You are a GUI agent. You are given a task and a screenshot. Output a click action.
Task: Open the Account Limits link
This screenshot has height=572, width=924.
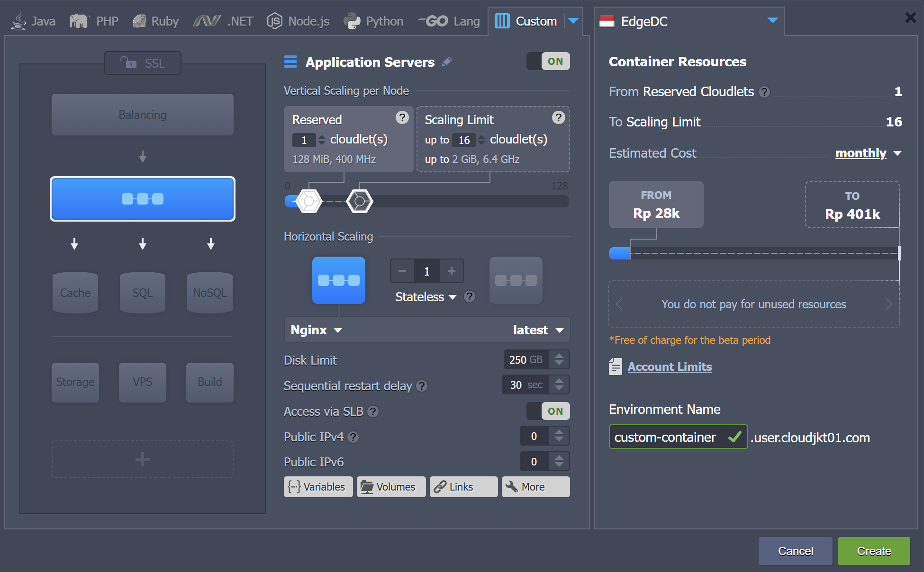tap(670, 367)
